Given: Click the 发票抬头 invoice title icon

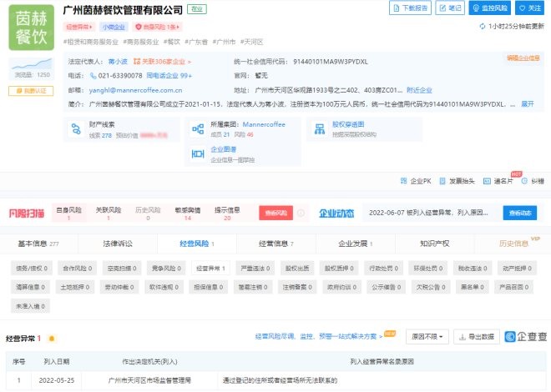Looking at the screenshot, I should click(x=462, y=180).
